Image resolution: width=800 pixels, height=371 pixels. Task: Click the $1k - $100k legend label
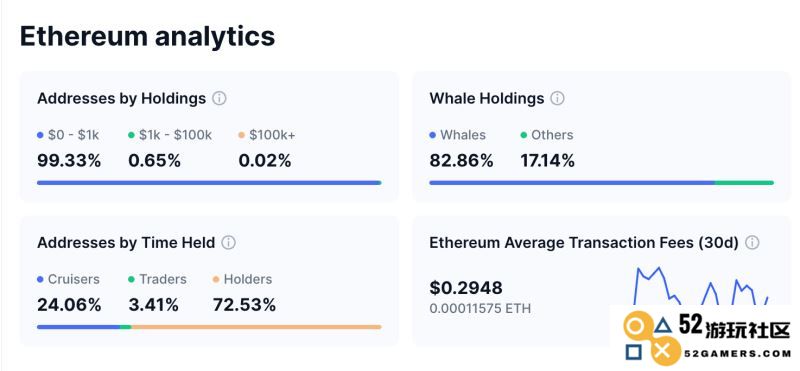tap(176, 135)
